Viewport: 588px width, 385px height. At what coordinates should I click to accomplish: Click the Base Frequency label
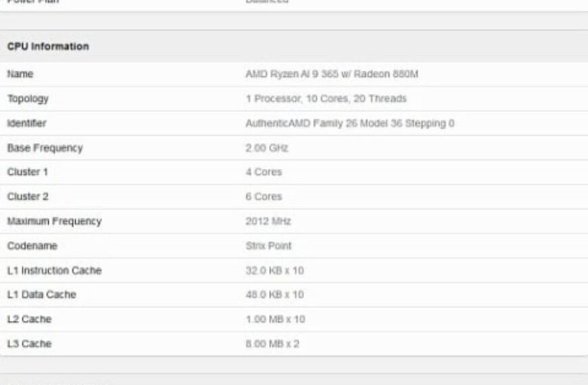pos(45,148)
